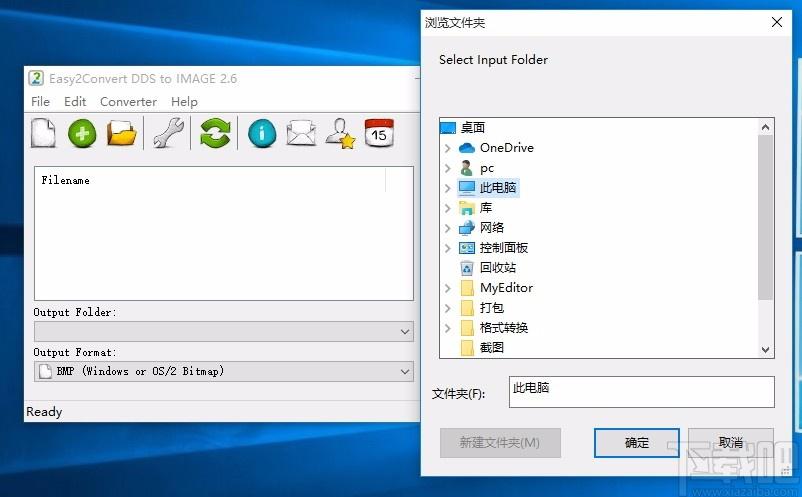Click the envelope email icon
The width and height of the screenshot is (802, 497).
(x=301, y=133)
